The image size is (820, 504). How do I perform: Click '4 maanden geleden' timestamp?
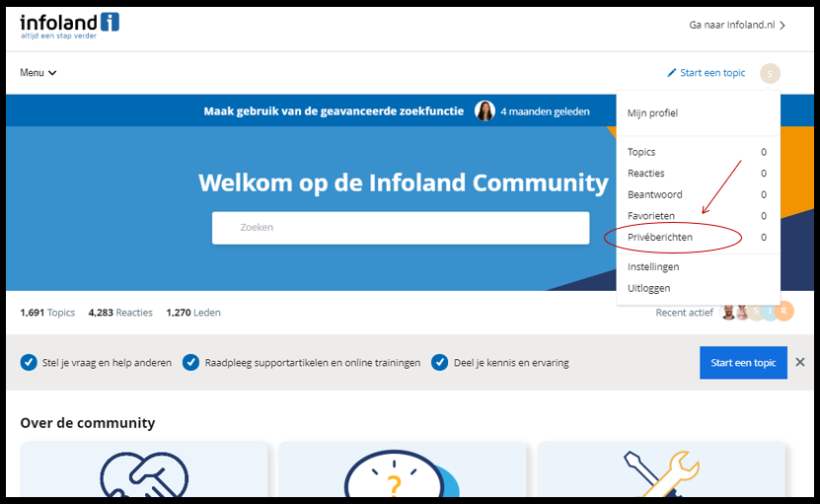545,111
